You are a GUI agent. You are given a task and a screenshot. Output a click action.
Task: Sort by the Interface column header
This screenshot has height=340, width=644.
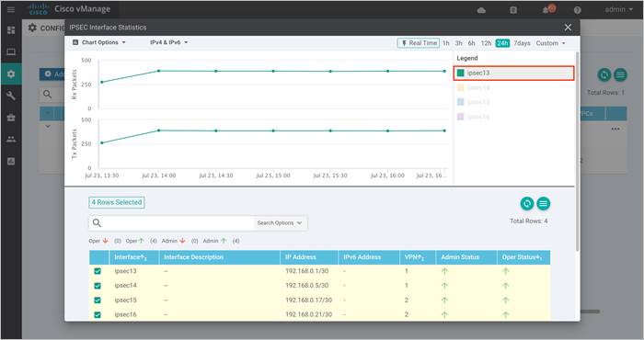(134, 257)
